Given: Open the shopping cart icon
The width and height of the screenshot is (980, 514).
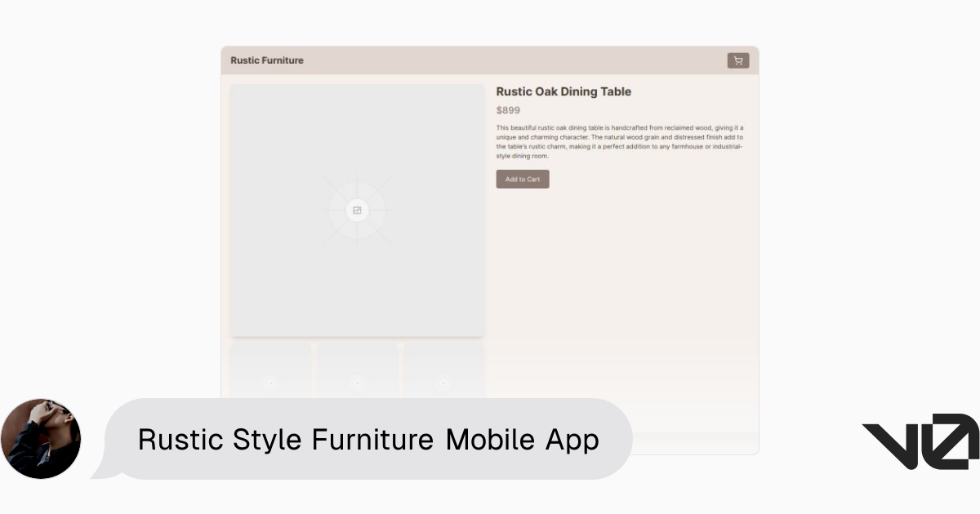Looking at the screenshot, I should 738,60.
